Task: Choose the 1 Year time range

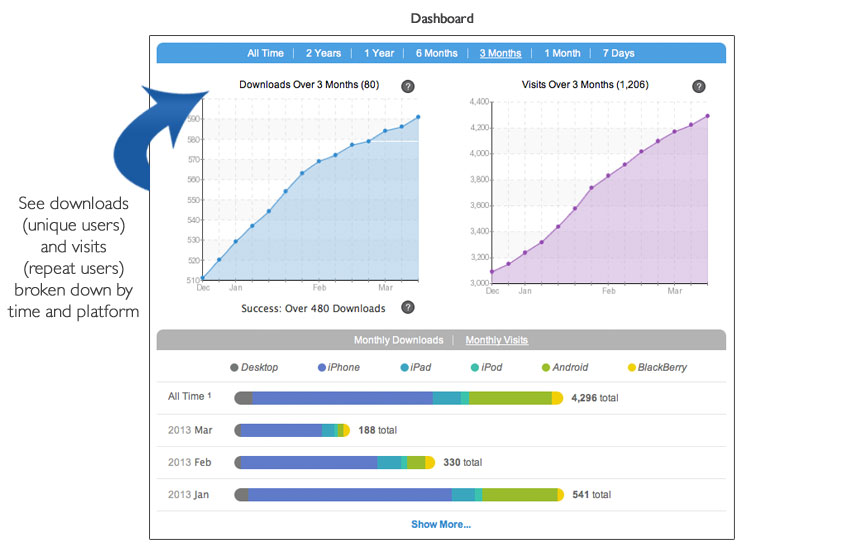Action: pos(379,54)
